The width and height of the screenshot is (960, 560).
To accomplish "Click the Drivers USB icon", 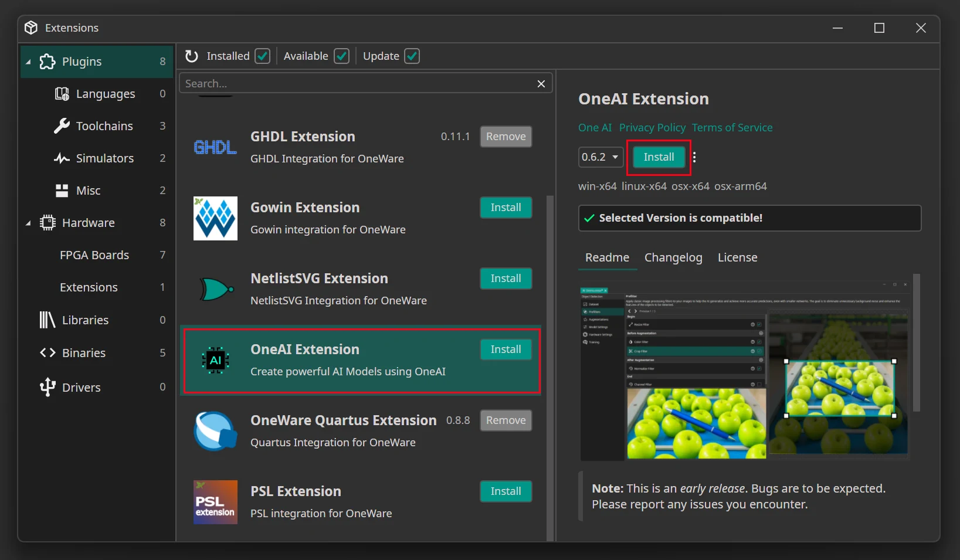I will pos(47,388).
